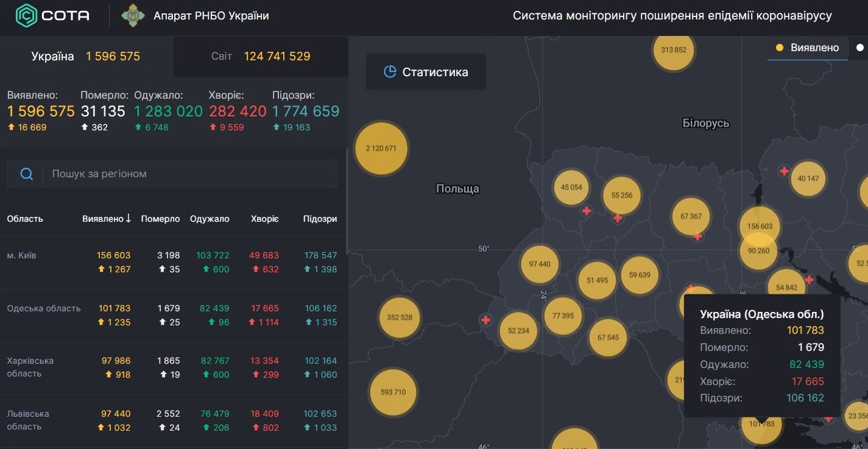868x449 pixels.
Task: Click the RNBO Ukraine emblem icon
Action: click(133, 16)
